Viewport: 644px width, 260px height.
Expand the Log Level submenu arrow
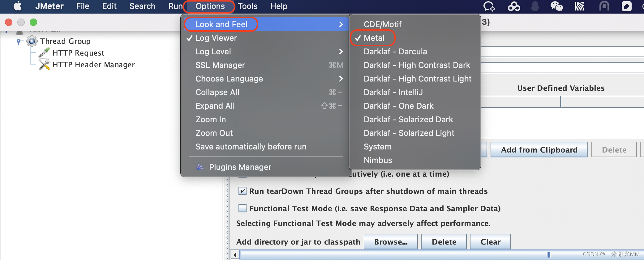341,52
